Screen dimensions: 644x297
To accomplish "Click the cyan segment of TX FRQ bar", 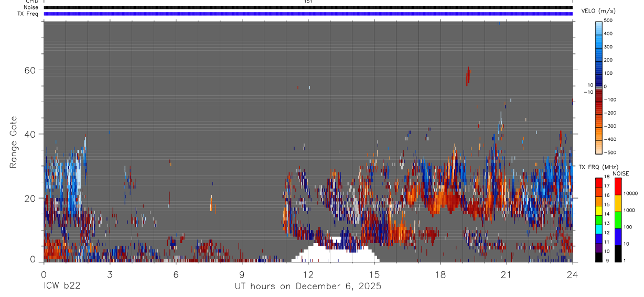I will pos(599,229).
